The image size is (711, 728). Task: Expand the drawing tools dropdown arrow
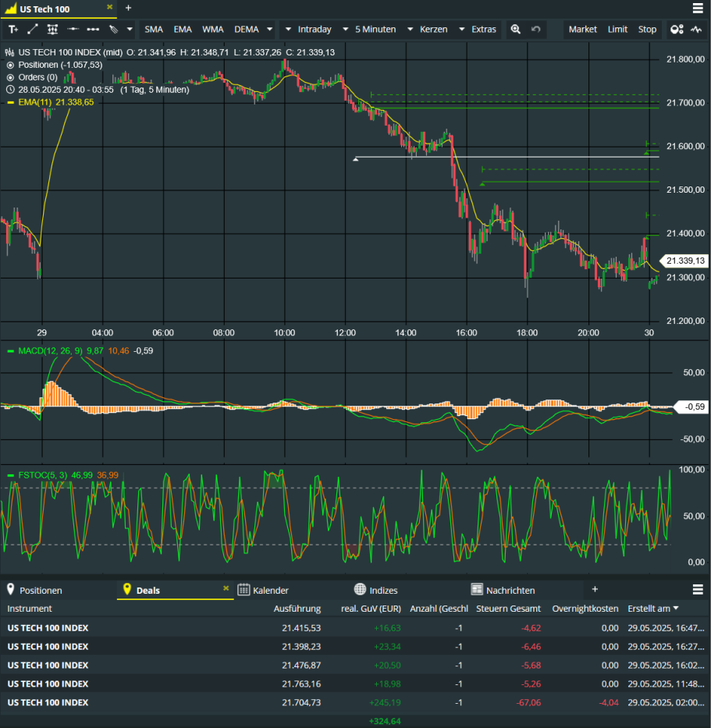pyautogui.click(x=130, y=29)
